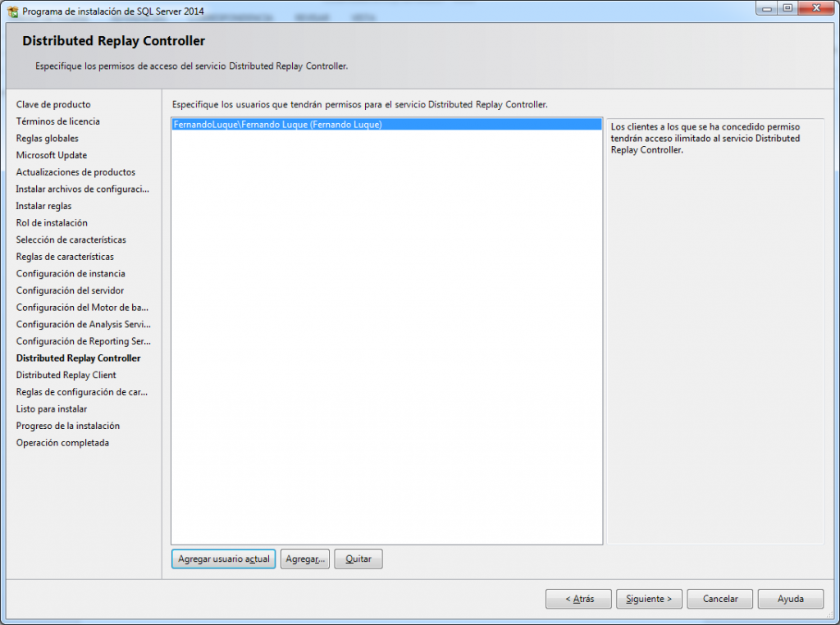Cancel the installation with Cancelar

[720, 599]
